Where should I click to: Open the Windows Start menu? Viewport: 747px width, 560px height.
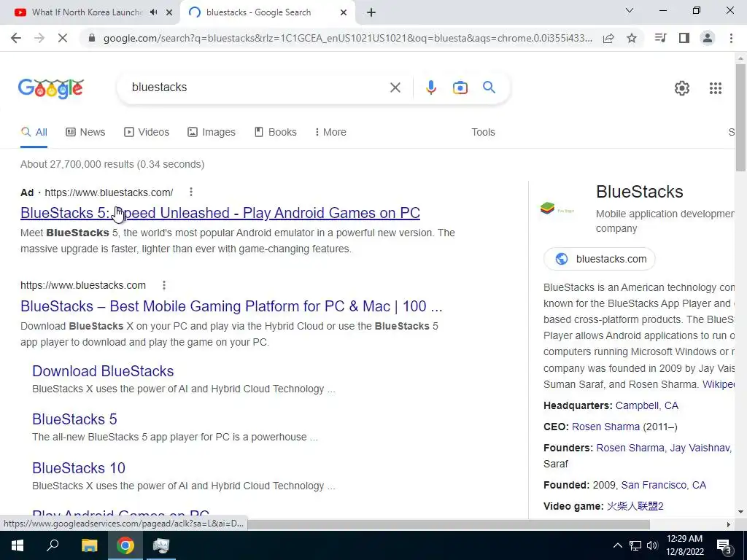coord(18,545)
